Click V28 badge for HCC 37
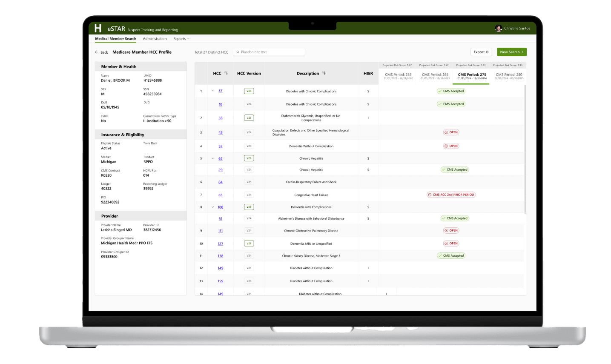 [x=249, y=91]
